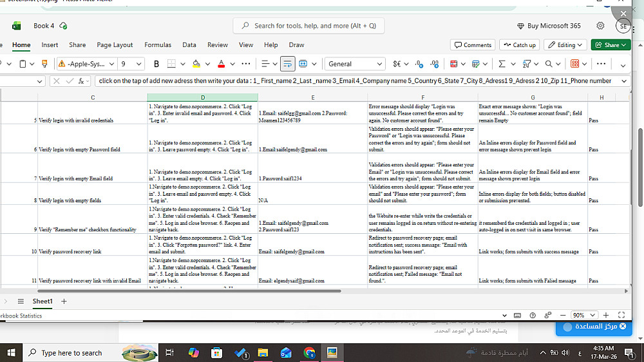Click the Catch up button
This screenshot has width=644, height=362.
(x=520, y=45)
